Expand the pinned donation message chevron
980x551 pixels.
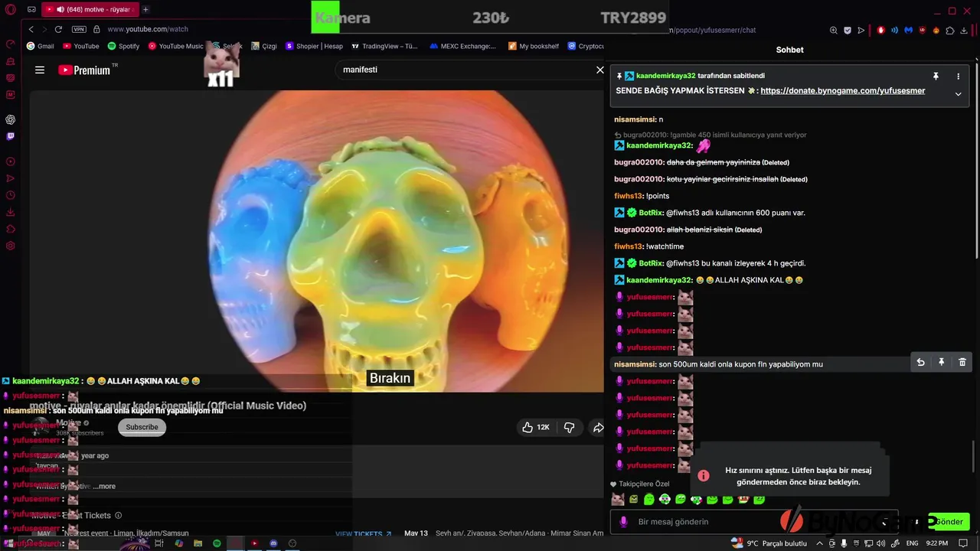pyautogui.click(x=958, y=93)
